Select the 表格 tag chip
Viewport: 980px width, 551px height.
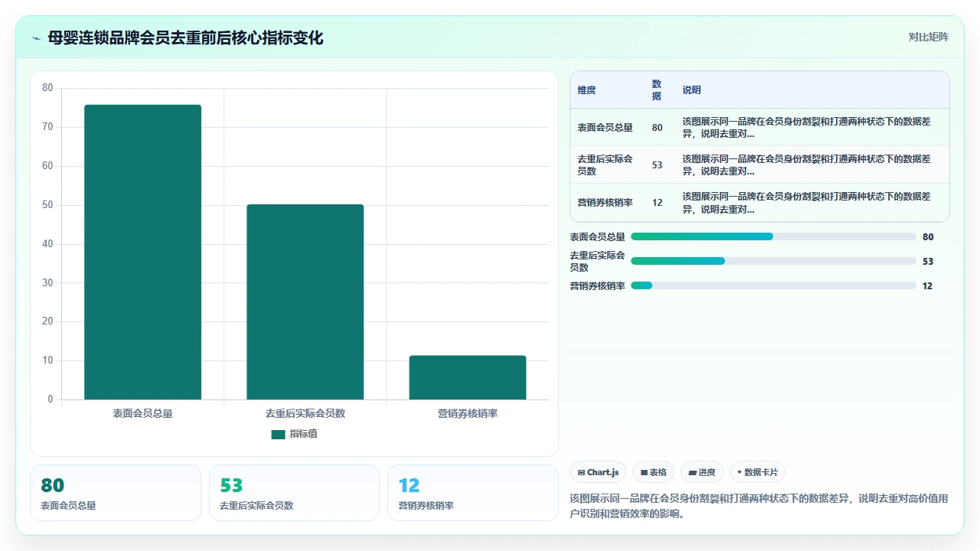[x=653, y=472]
